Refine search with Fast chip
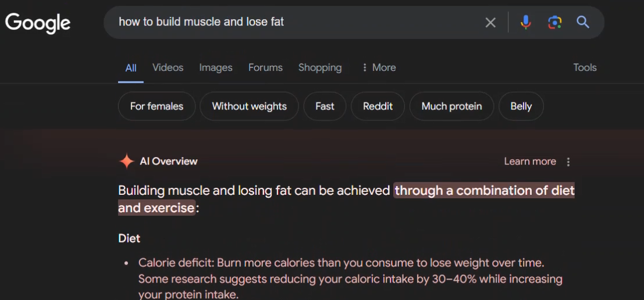The width and height of the screenshot is (644, 300). (x=325, y=106)
